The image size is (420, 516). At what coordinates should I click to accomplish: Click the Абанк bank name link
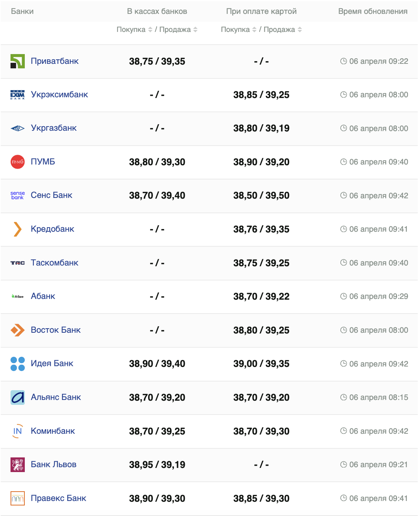coord(43,296)
